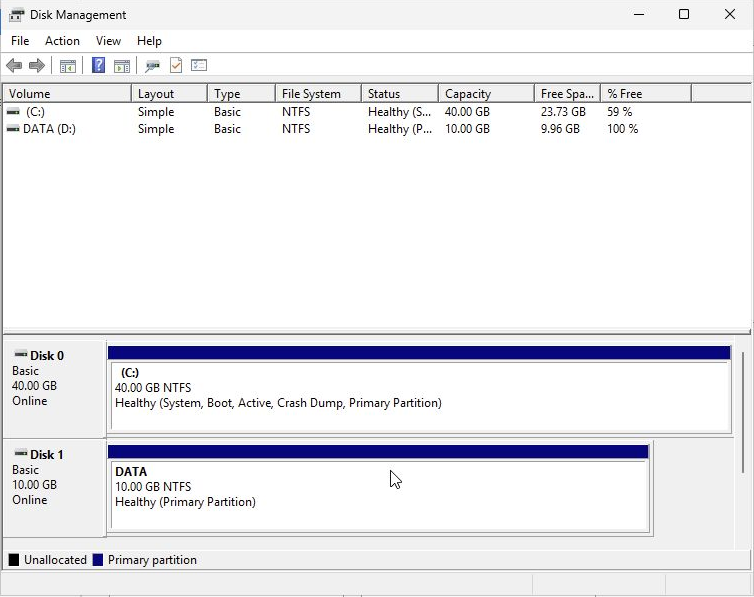Go forward with the toolbar forward arrow
Screen dimensions: 754x597
coord(37,65)
